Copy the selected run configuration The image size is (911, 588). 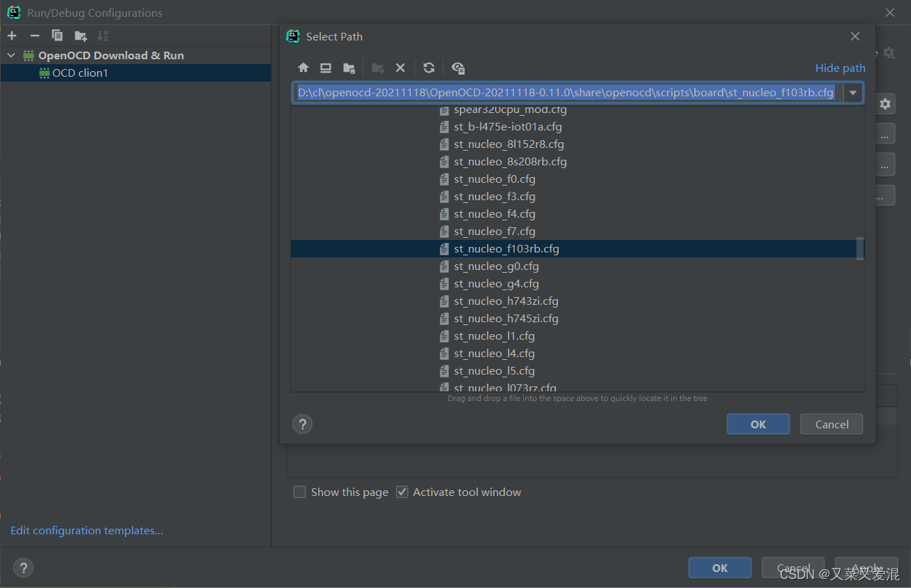(57, 36)
